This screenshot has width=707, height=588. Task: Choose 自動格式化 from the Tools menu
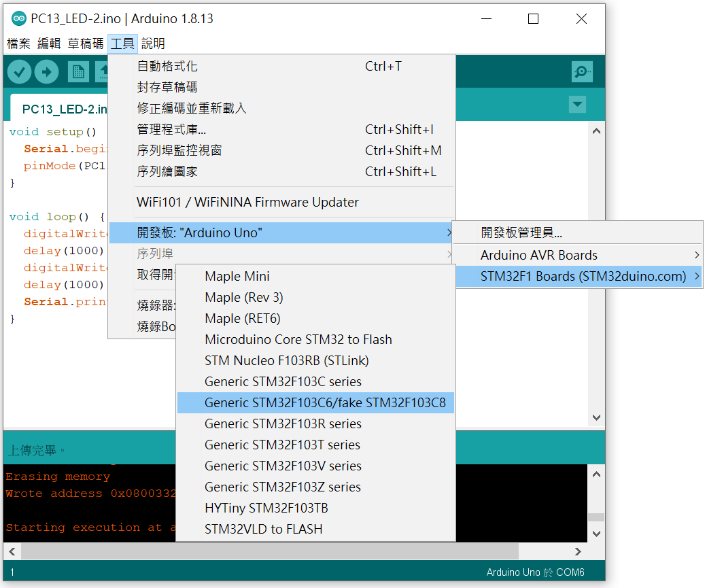281,67
